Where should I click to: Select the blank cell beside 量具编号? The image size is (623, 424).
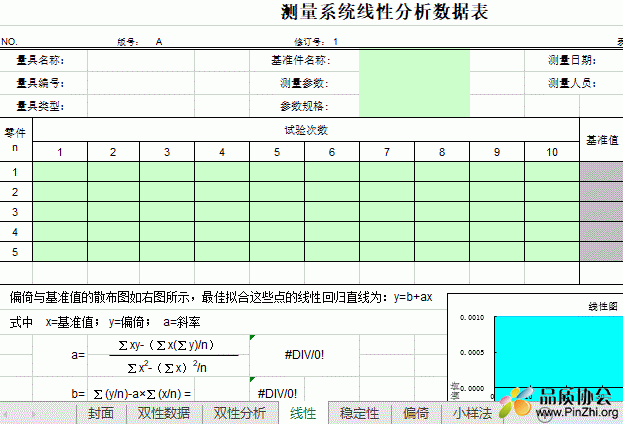tap(141, 83)
